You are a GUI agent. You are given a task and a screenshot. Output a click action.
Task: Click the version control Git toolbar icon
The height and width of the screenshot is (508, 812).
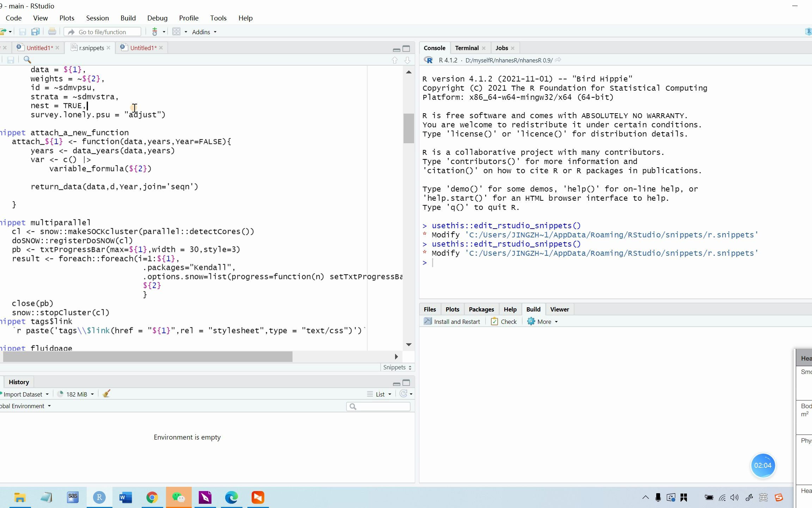[155, 32]
